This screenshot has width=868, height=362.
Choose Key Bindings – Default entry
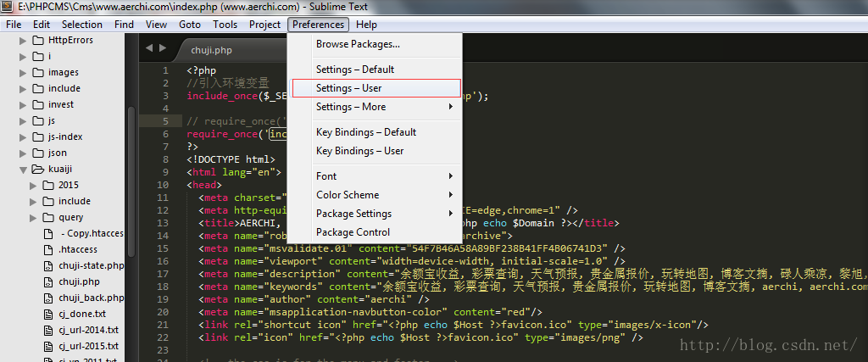point(384,131)
